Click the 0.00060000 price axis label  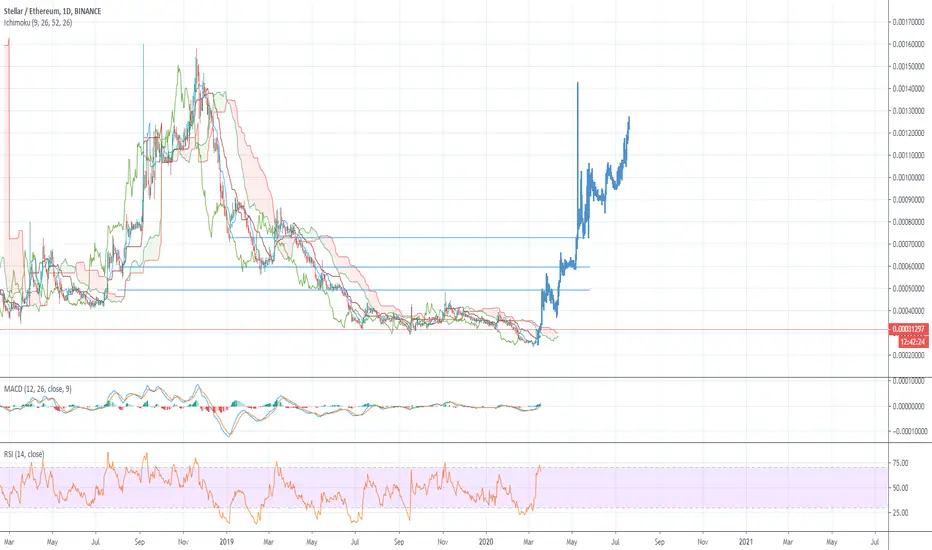pyautogui.click(x=908, y=266)
